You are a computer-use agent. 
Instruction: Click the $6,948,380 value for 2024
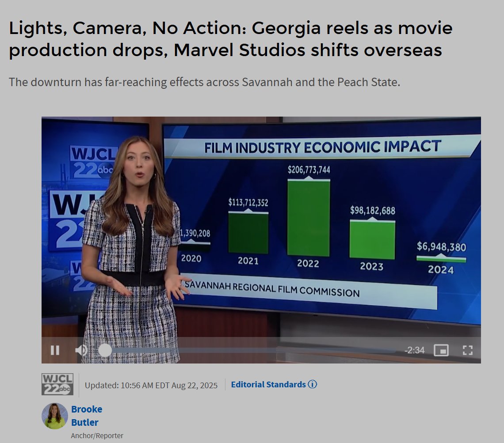(x=441, y=246)
